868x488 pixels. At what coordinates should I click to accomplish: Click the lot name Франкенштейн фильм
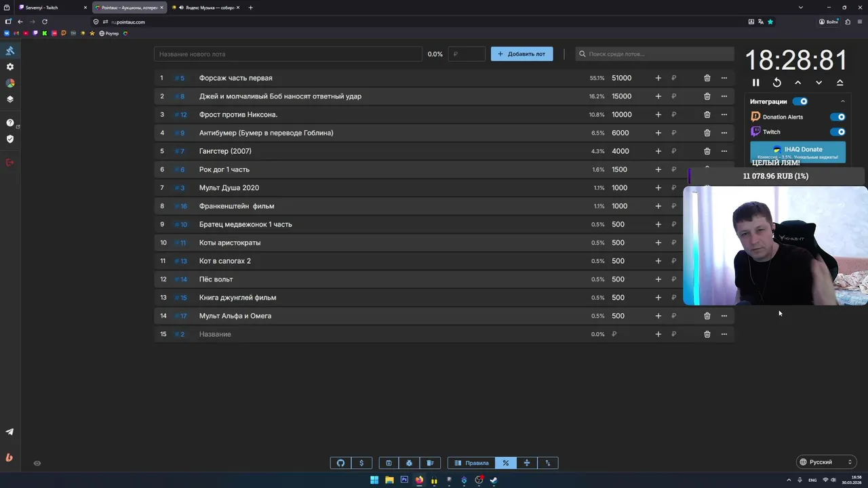(x=237, y=206)
